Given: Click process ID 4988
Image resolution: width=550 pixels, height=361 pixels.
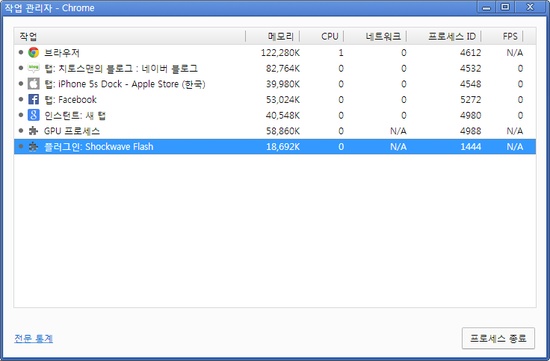Looking at the screenshot, I should pyautogui.click(x=470, y=131).
